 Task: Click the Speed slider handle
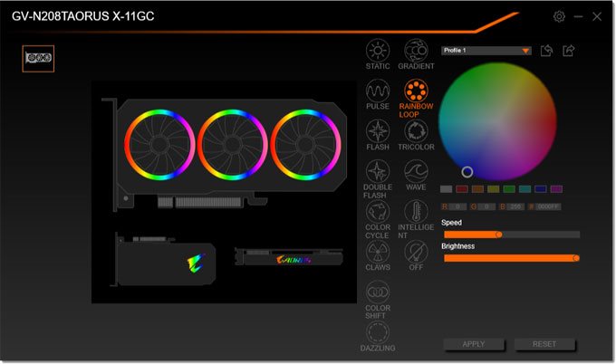498,235
